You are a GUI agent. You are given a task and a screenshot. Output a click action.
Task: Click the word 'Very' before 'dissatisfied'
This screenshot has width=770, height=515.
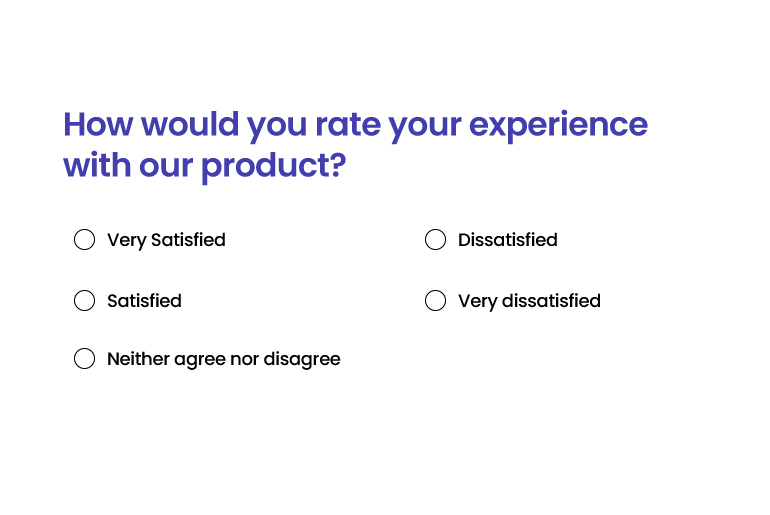pos(477,301)
